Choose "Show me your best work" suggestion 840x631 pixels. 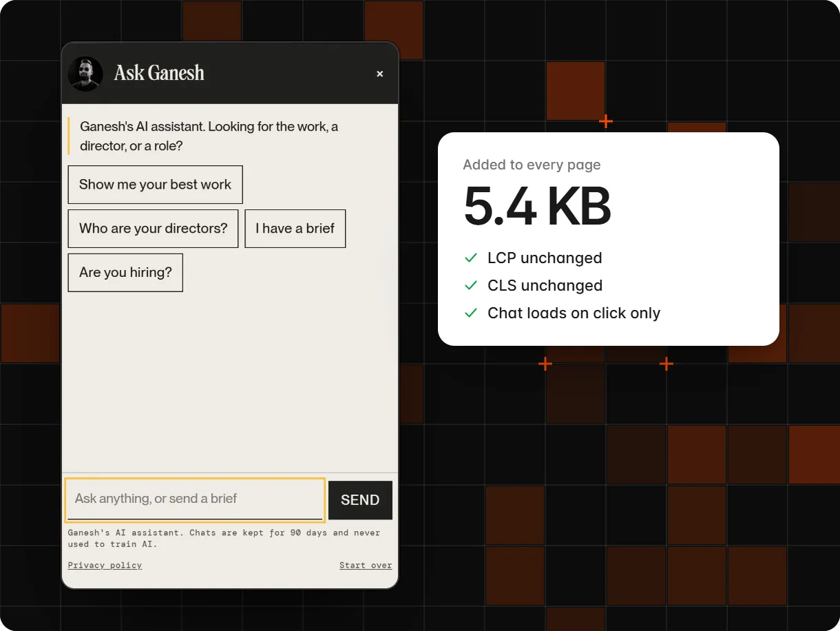(156, 185)
